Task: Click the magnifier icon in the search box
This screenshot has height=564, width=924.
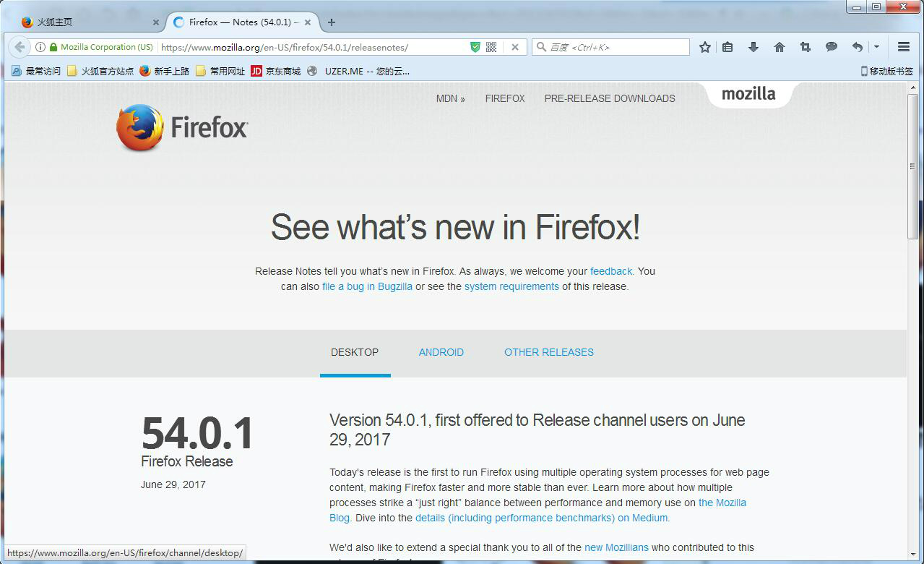Action: [541, 47]
